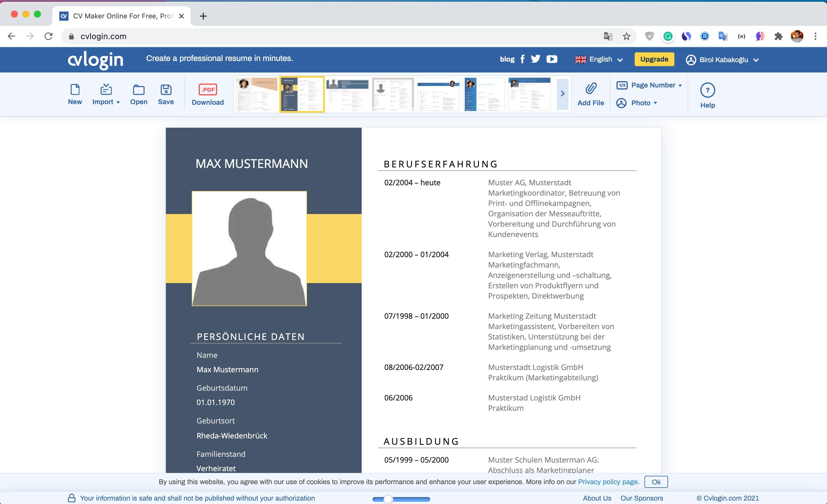Viewport: 827px width, 504px height.
Task: Open the blog page
Action: [507, 59]
